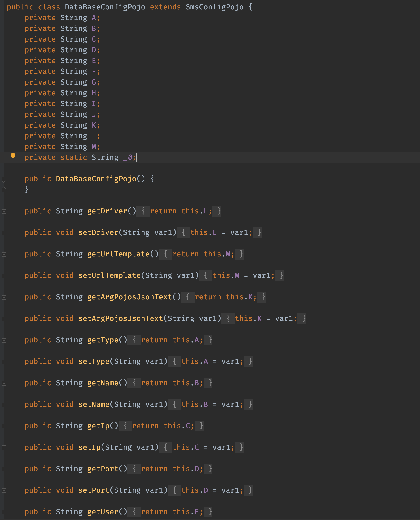Image resolution: width=420 pixels, height=520 pixels.
Task: Expand the getType method fold
Action: [4, 340]
